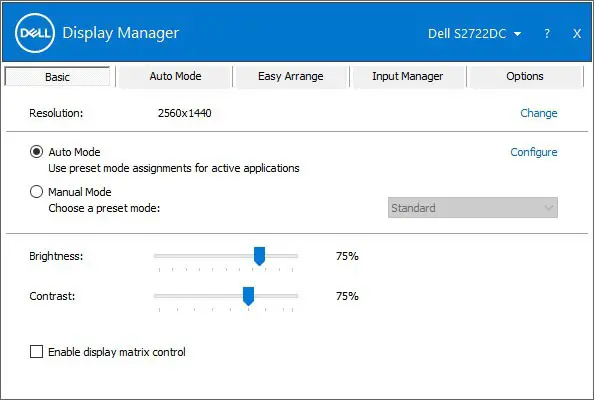The height and width of the screenshot is (401, 595).
Task: Open the Options tab
Action: (525, 76)
